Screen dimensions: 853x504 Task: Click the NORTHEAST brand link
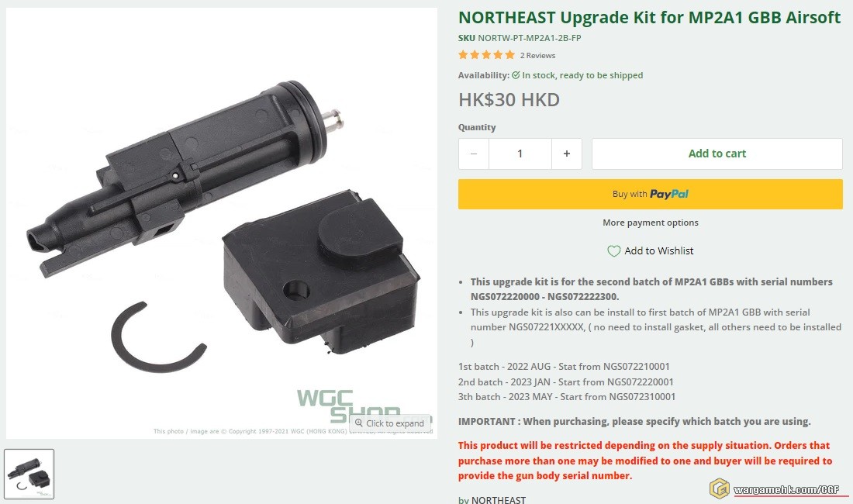pyautogui.click(x=499, y=499)
